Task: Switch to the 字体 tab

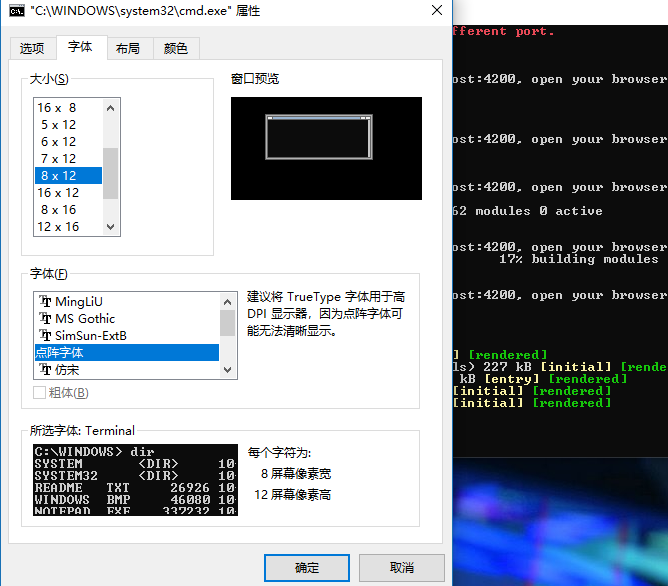Action: pyautogui.click(x=80, y=47)
